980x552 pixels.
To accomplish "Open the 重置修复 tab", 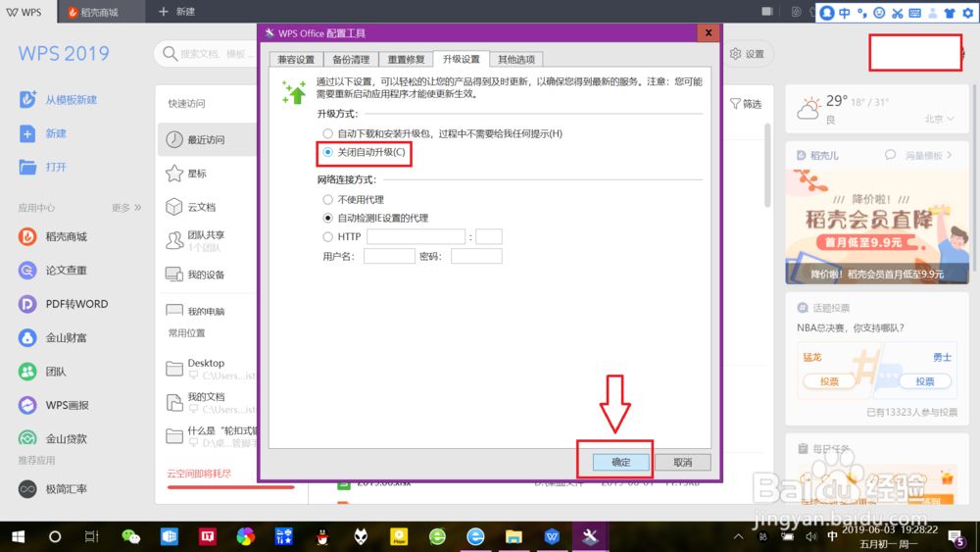I will (x=406, y=60).
